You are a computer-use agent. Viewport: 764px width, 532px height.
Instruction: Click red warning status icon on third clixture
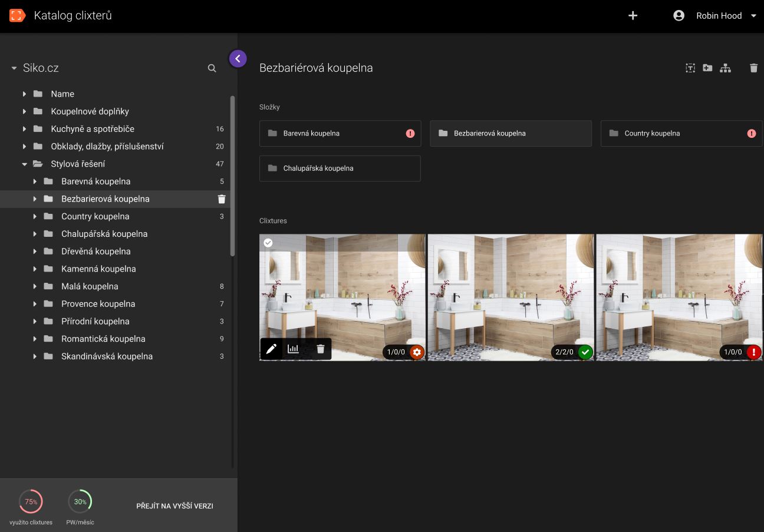tap(754, 352)
